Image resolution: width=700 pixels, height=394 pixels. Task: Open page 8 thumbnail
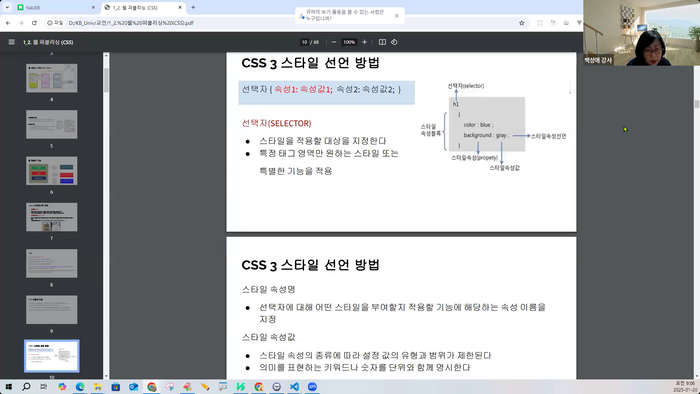pos(51,263)
